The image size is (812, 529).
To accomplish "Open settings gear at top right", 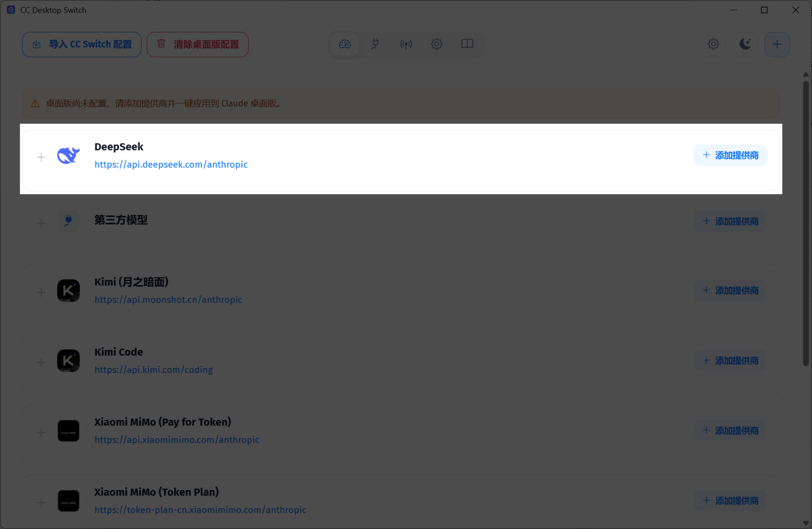I will coord(713,44).
